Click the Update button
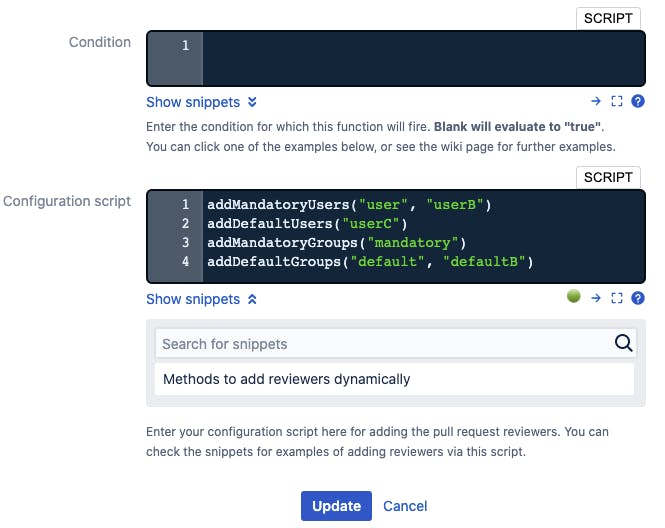Screen dimensions: 665x528 336,506
